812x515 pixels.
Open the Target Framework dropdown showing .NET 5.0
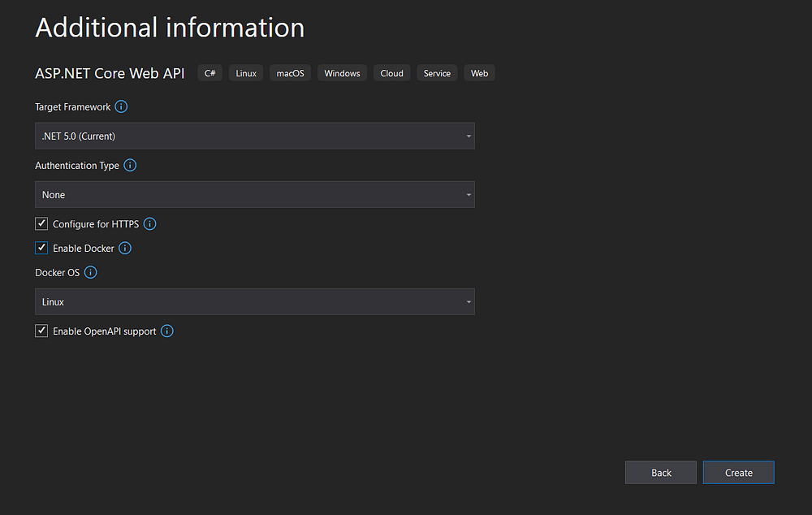[254, 136]
